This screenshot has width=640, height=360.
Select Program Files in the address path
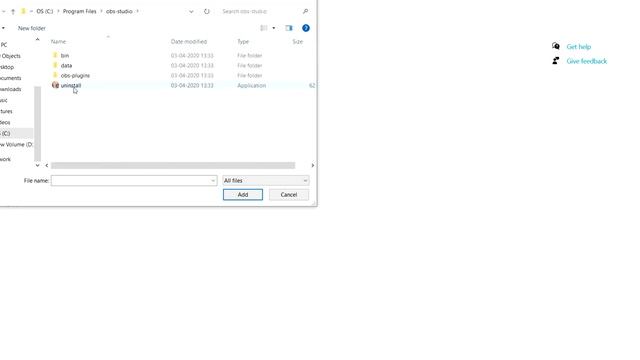click(80, 11)
